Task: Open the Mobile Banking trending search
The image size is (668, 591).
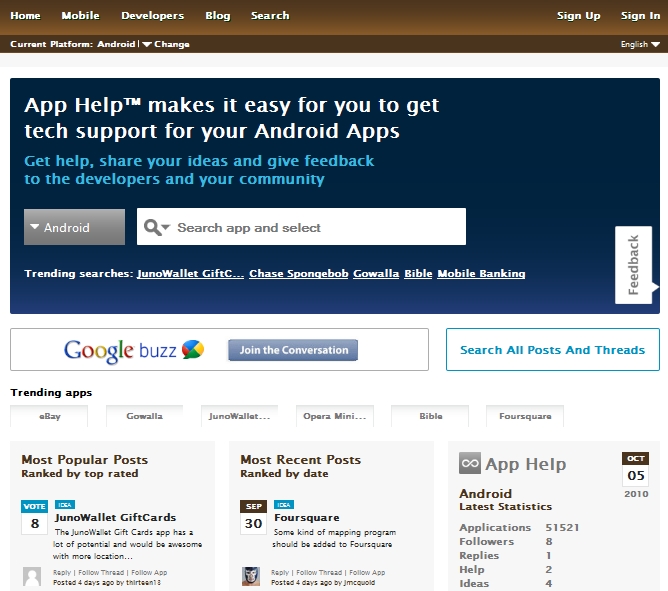Action: tap(481, 274)
